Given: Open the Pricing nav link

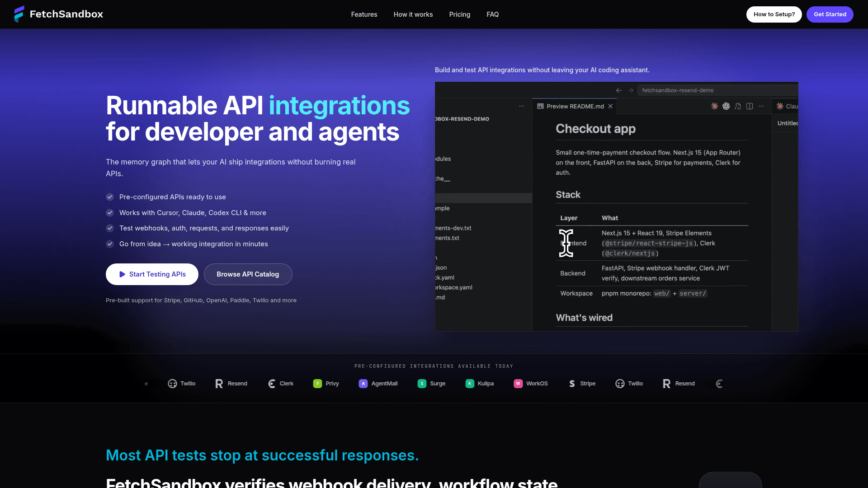Looking at the screenshot, I should pyautogui.click(x=460, y=14).
